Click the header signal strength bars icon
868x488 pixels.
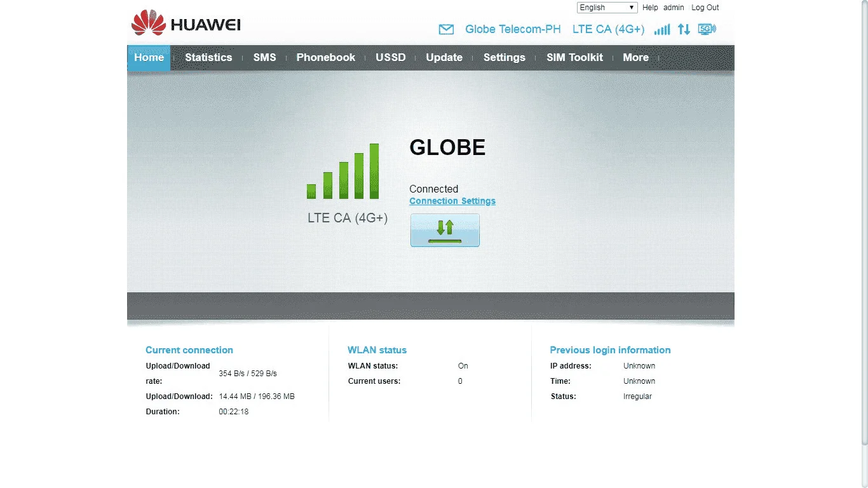[x=662, y=29]
